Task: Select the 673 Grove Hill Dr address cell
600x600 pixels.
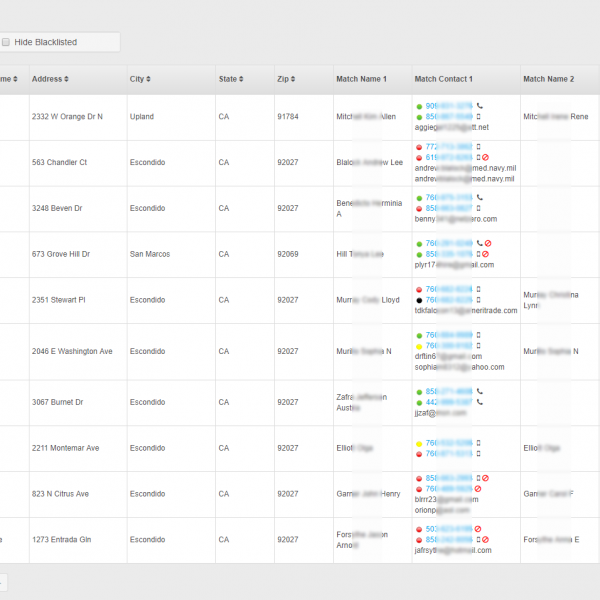Action: pyautogui.click(x=61, y=254)
